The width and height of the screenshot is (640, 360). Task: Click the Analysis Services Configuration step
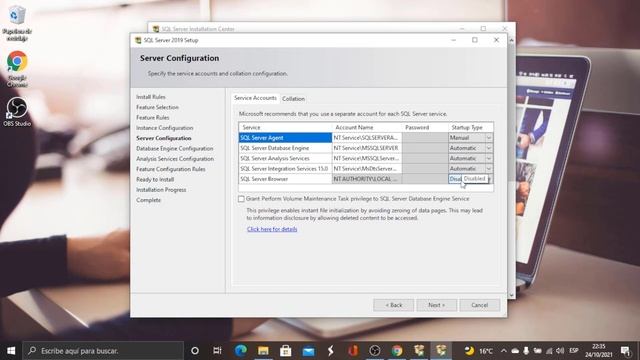[175, 159]
